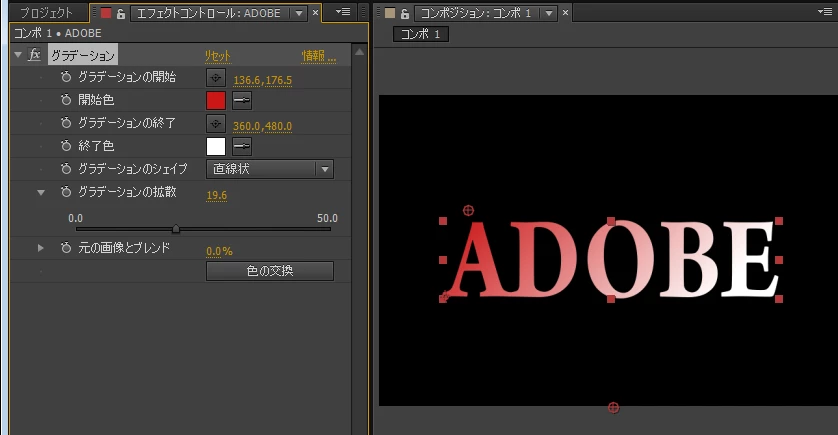
Task: Click crosshair point picker for グラデーションの終了
Action: click(216, 123)
